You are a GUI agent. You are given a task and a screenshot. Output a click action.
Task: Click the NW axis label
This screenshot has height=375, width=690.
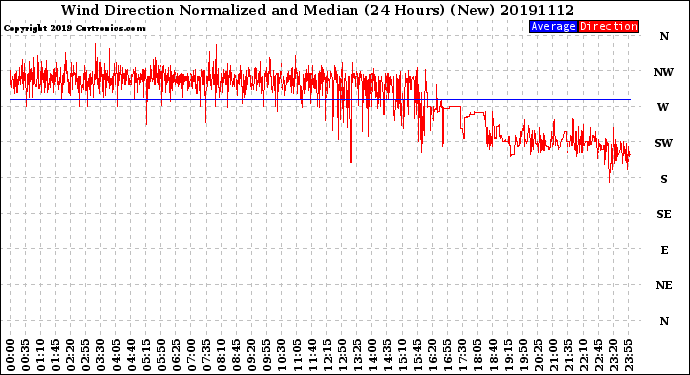coord(664,72)
